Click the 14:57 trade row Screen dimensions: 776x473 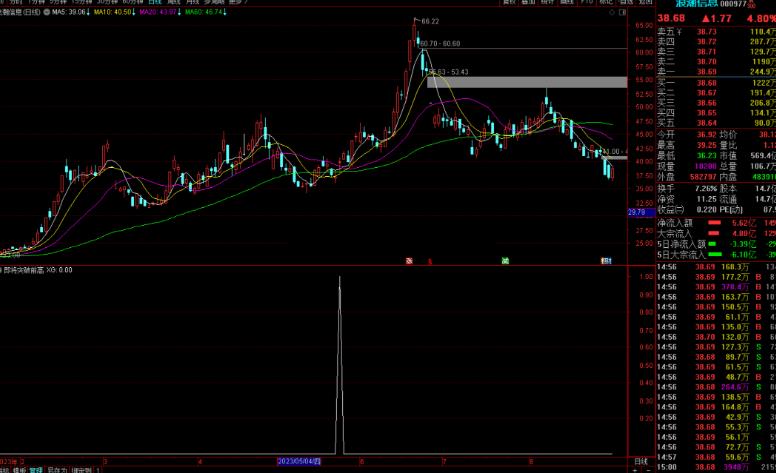pos(716,457)
